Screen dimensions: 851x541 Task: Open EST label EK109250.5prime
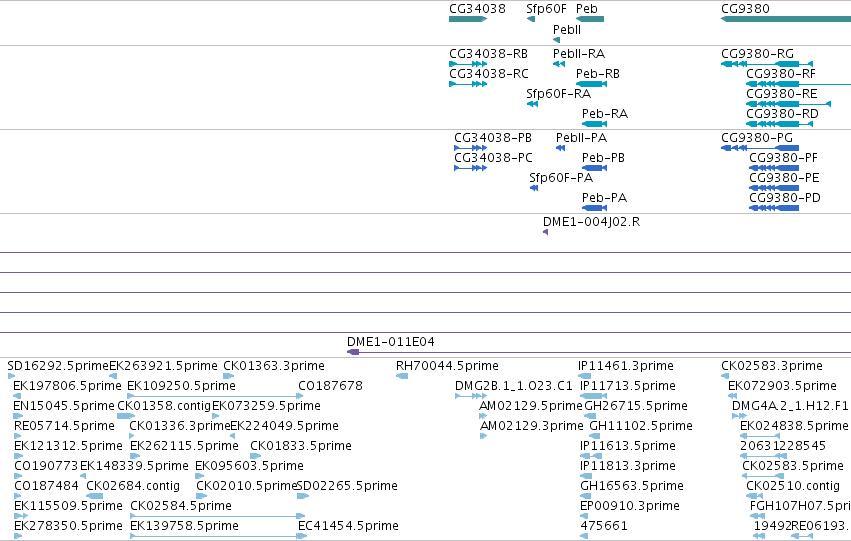(181, 386)
